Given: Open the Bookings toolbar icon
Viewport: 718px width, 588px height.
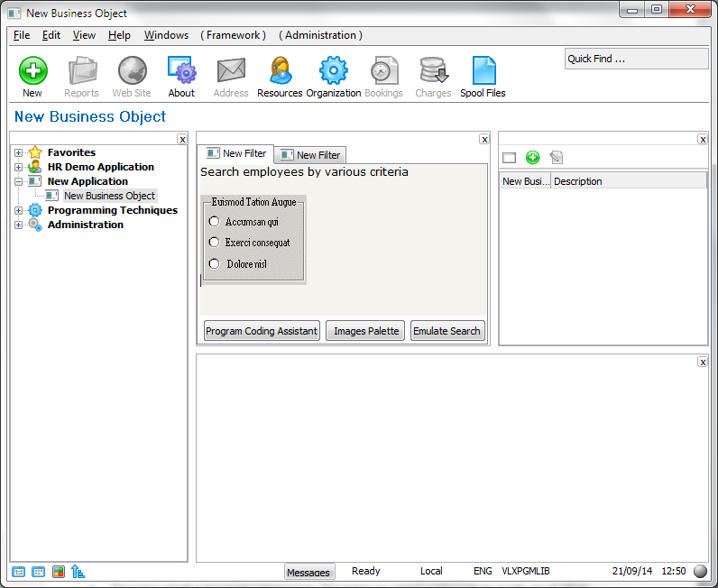Looking at the screenshot, I should [x=383, y=71].
